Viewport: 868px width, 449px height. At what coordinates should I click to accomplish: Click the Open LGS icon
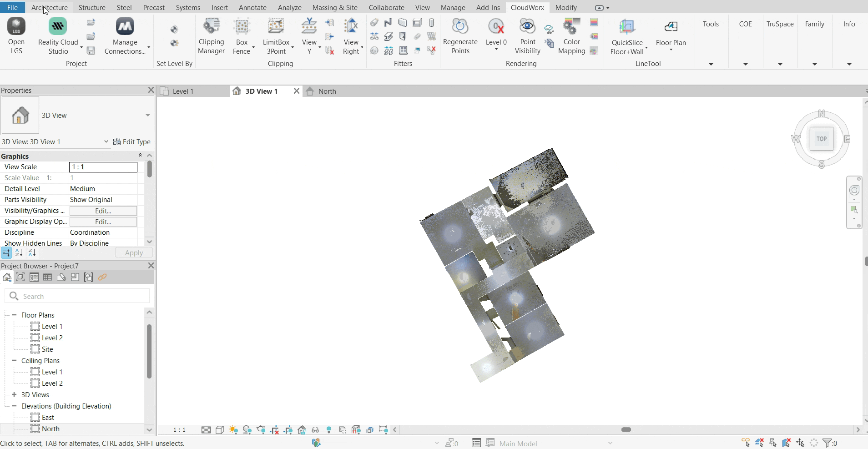pos(16,36)
